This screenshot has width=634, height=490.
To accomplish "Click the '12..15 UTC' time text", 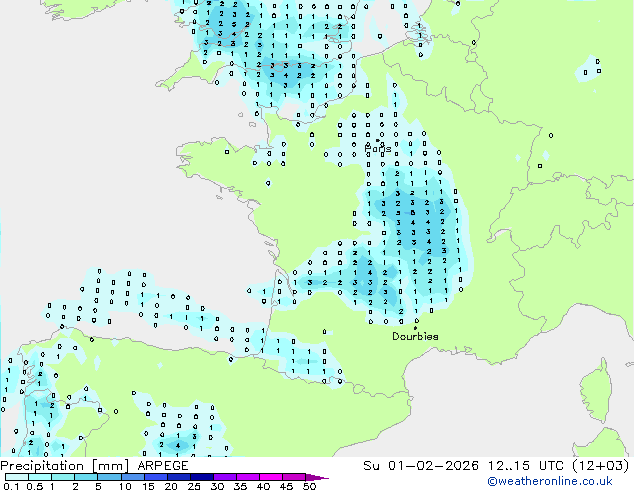I will point(526,466).
